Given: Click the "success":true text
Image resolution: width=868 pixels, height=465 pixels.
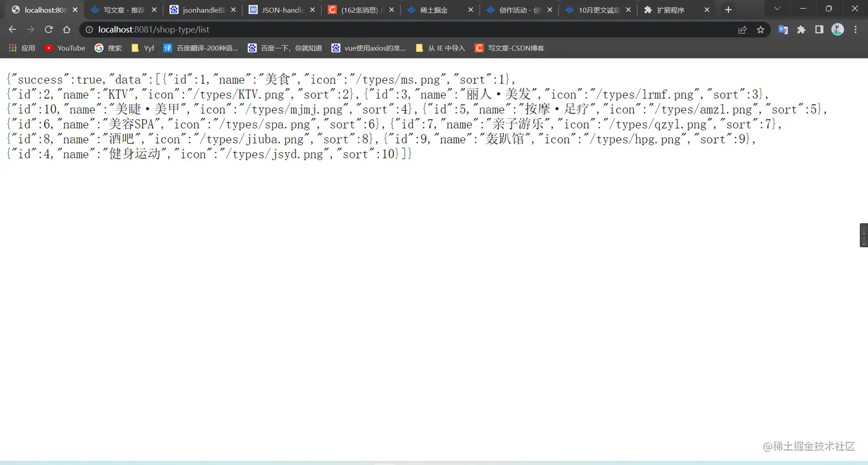Looking at the screenshot, I should tap(56, 79).
